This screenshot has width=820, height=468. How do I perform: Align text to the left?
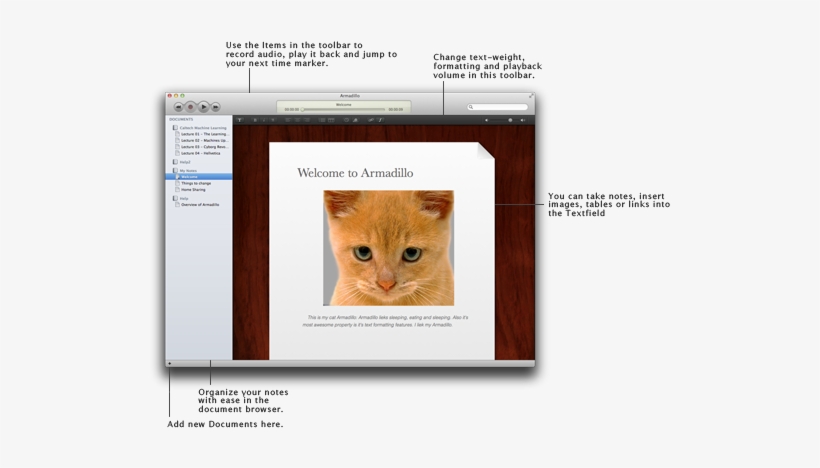(288, 120)
